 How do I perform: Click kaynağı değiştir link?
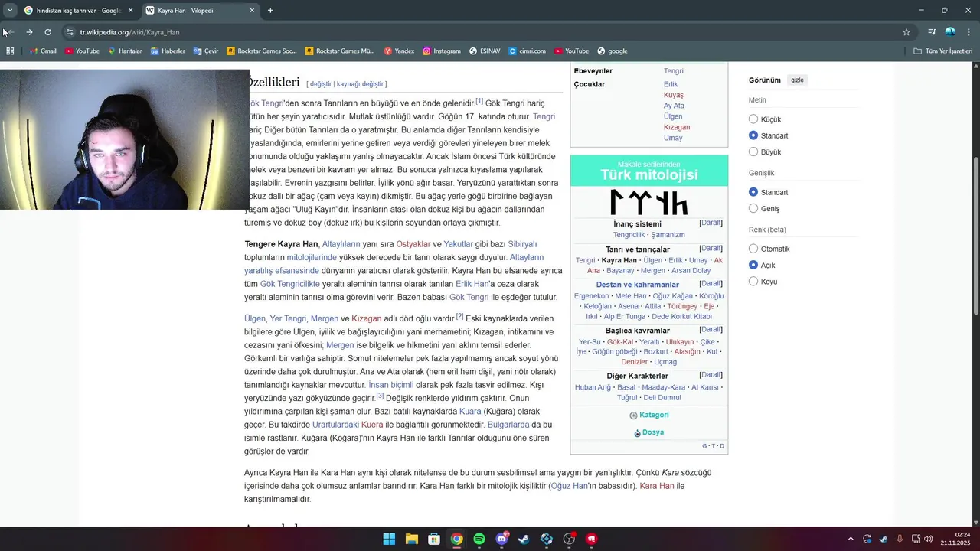[361, 84]
